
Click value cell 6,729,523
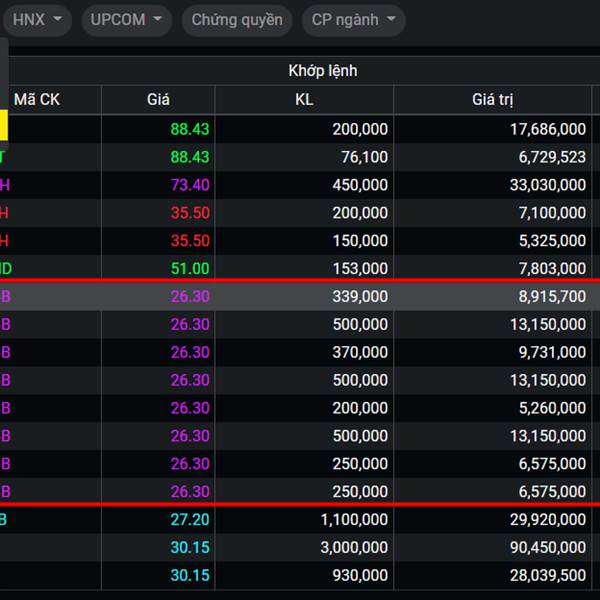click(x=552, y=157)
